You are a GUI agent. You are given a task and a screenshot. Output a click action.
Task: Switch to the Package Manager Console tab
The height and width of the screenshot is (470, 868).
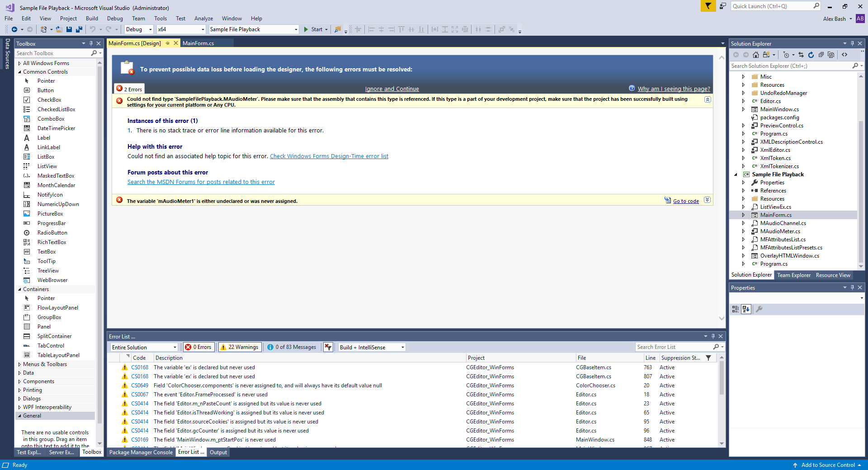point(141,452)
